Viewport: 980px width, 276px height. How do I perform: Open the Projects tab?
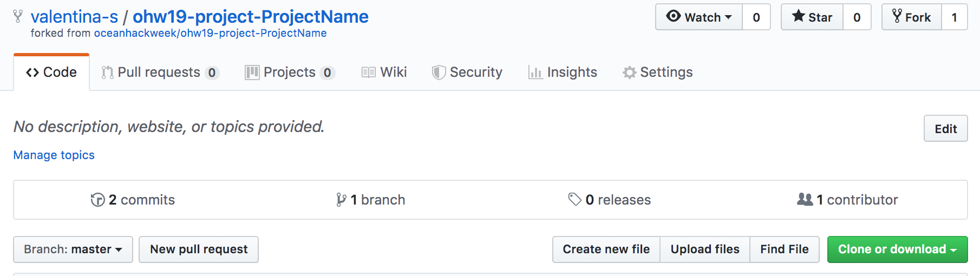tap(289, 73)
